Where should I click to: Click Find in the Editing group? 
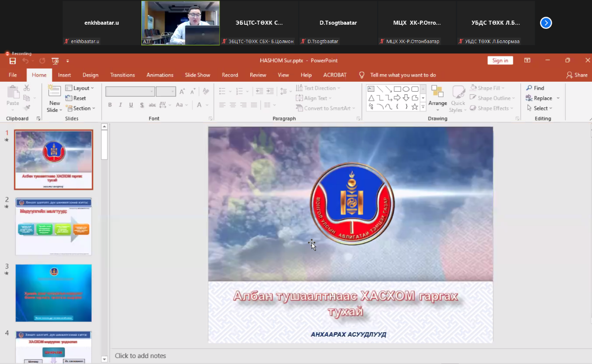[535, 88]
